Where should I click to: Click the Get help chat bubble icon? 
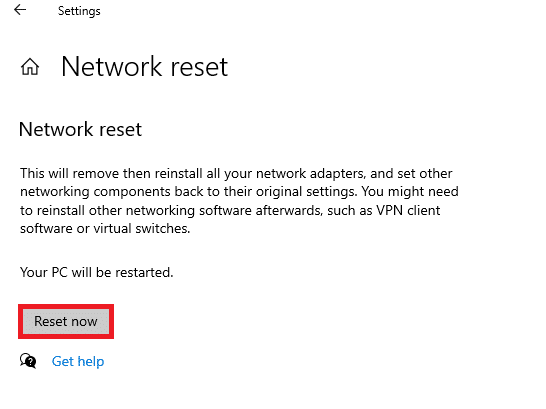(x=28, y=361)
